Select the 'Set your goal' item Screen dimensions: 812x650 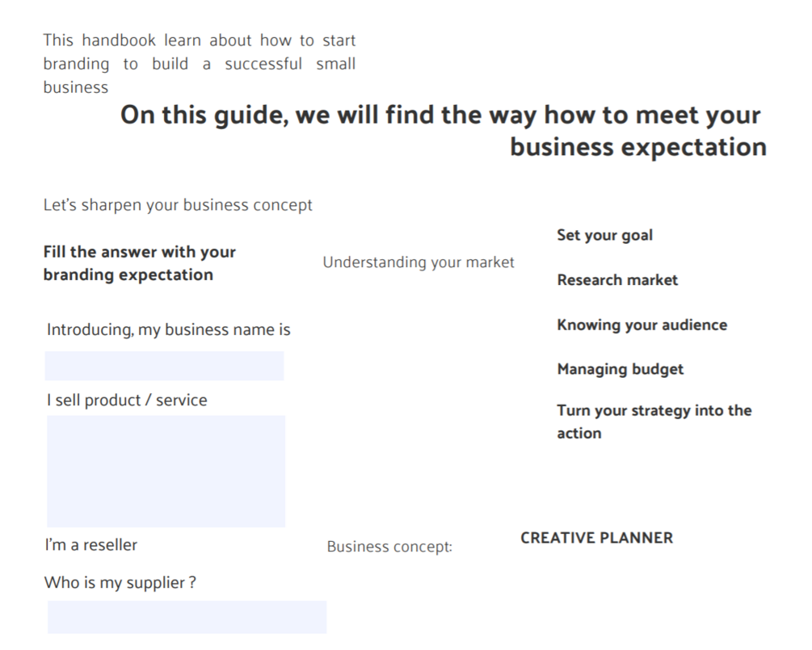coord(604,236)
